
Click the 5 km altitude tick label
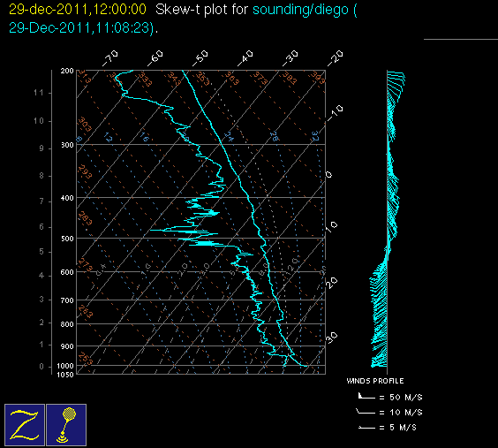41,252
